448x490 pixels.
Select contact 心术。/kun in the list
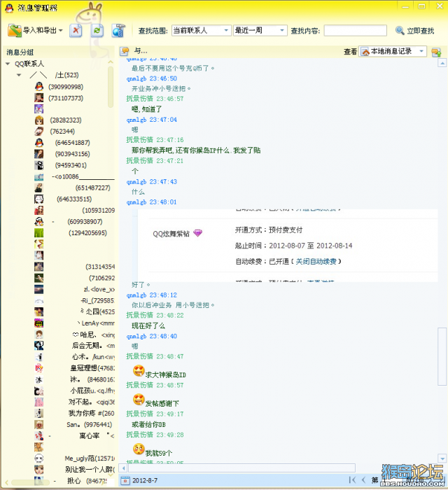(x=93, y=357)
